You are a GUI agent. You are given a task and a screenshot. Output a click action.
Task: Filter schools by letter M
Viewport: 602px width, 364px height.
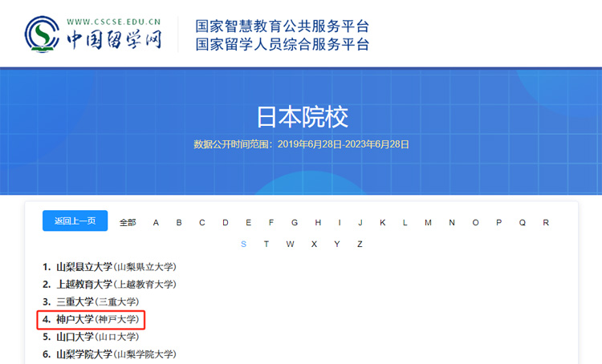click(428, 222)
